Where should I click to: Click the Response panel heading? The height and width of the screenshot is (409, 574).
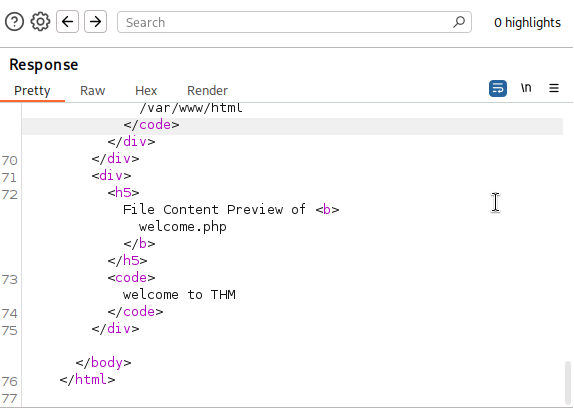(44, 65)
